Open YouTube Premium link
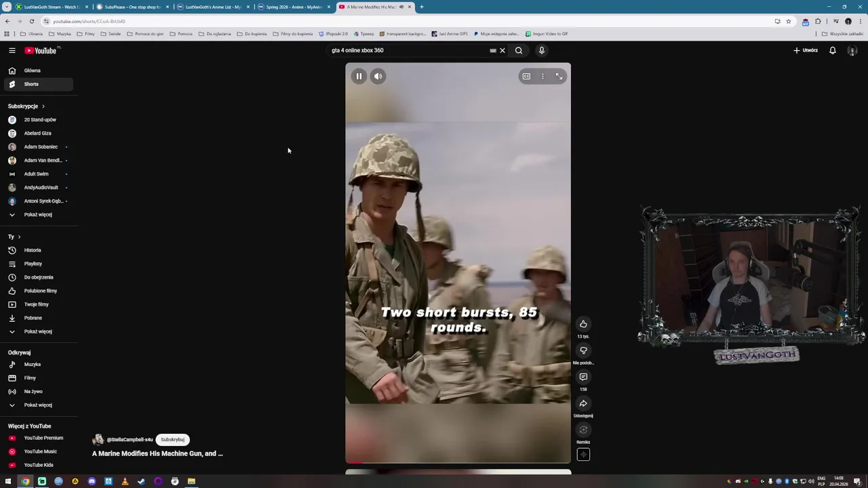Viewport: 868px width, 488px height. point(38,438)
